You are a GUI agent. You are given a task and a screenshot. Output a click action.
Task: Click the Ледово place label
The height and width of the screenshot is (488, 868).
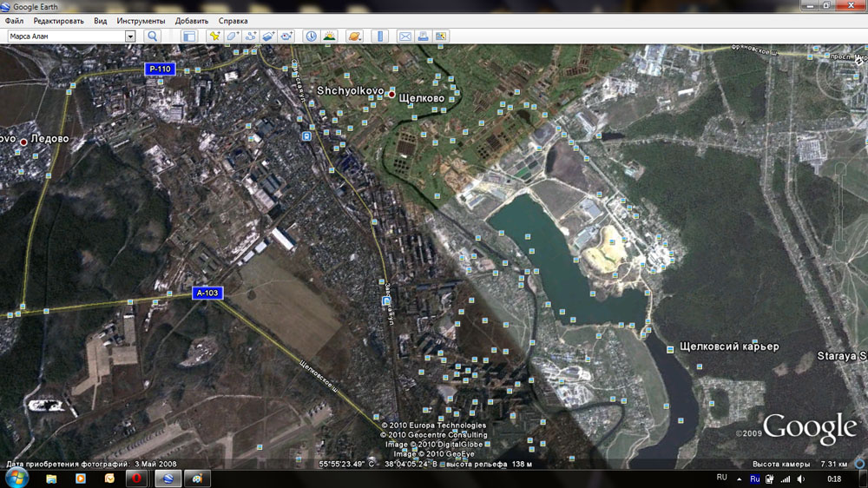coord(49,138)
